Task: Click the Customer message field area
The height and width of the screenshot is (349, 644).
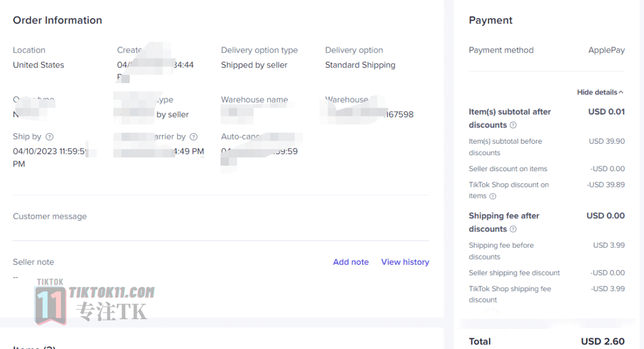Action: 221,217
